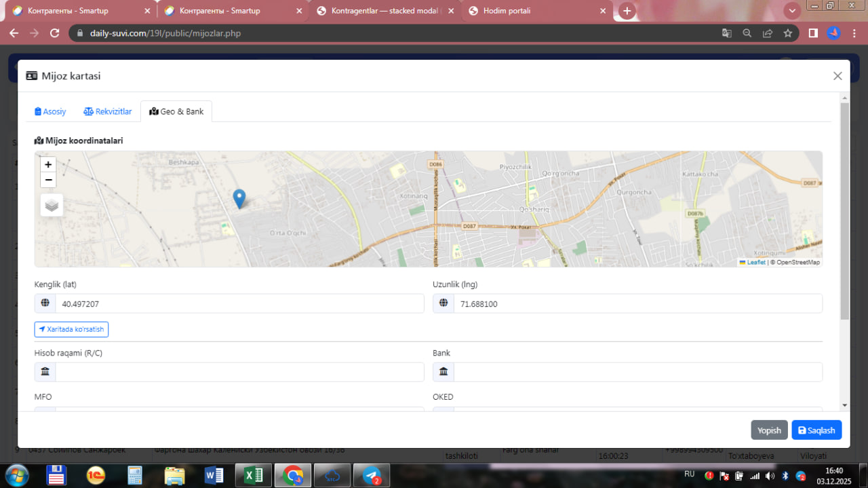Image resolution: width=868 pixels, height=488 pixels.
Task: Zoom out on the map
Action: point(48,180)
